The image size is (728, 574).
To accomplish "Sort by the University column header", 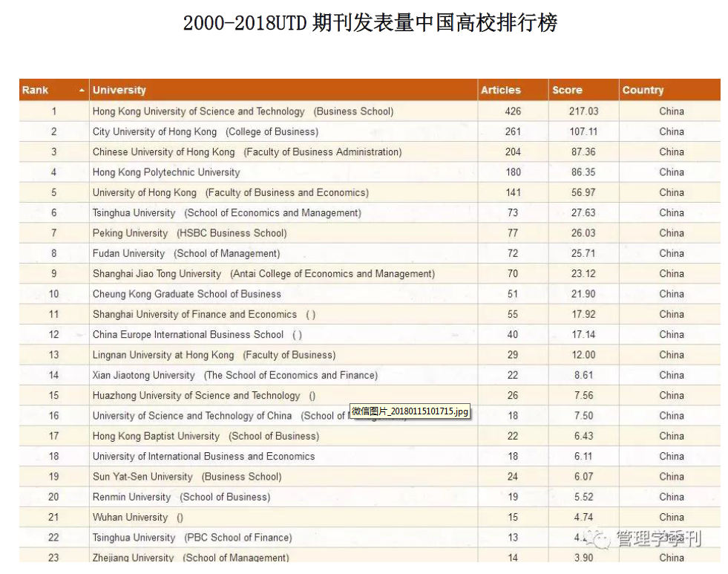I will coord(119,91).
